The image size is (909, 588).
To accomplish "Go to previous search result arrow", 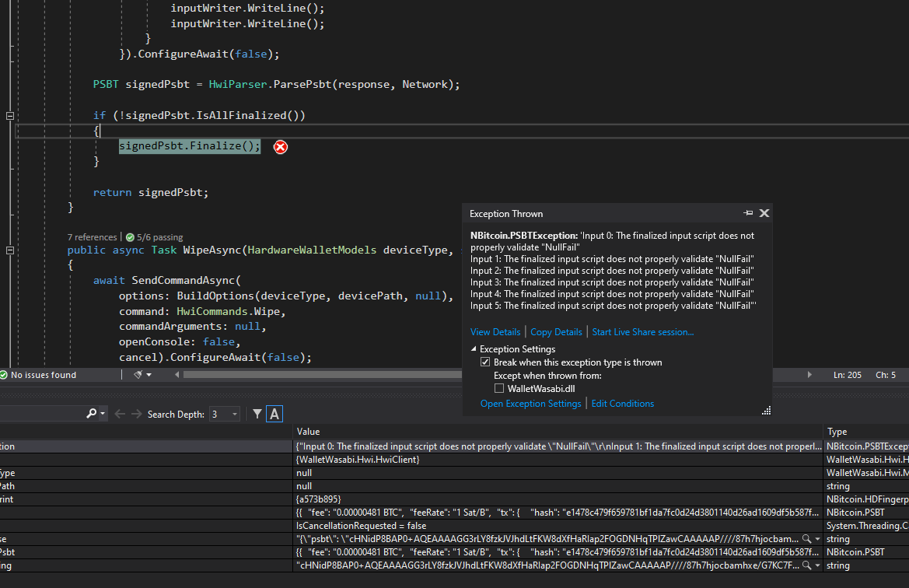I will [x=120, y=414].
